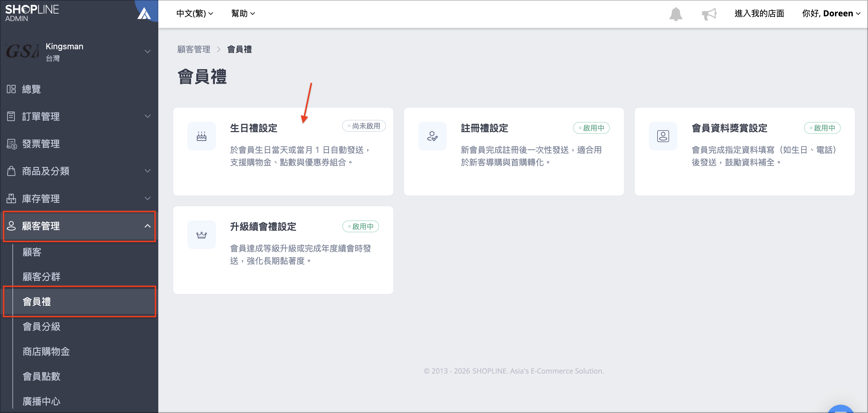Click the 尚未啟用 status badge on 生日禮設定
868x413 pixels.
pyautogui.click(x=364, y=126)
